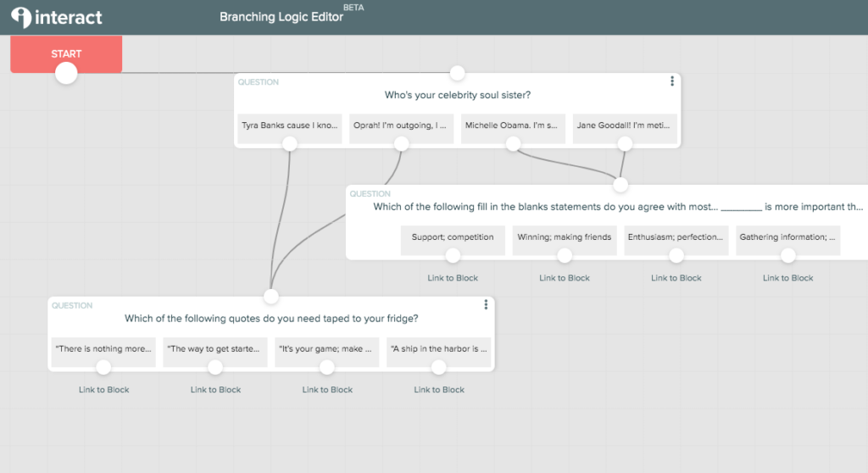Click connector under Tyra Banks answer
Screen dimensions: 868x473
click(x=290, y=144)
